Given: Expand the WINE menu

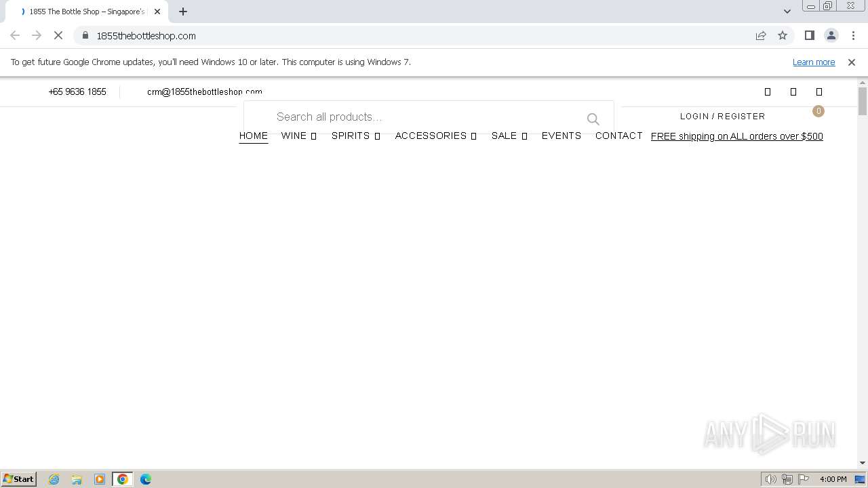Looking at the screenshot, I should tap(299, 136).
